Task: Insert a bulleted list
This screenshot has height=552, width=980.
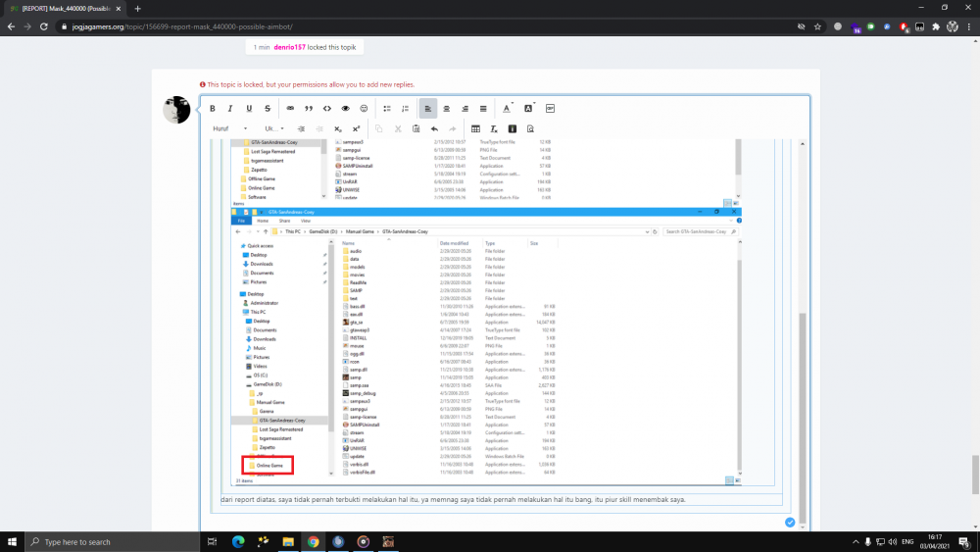Action: [387, 109]
